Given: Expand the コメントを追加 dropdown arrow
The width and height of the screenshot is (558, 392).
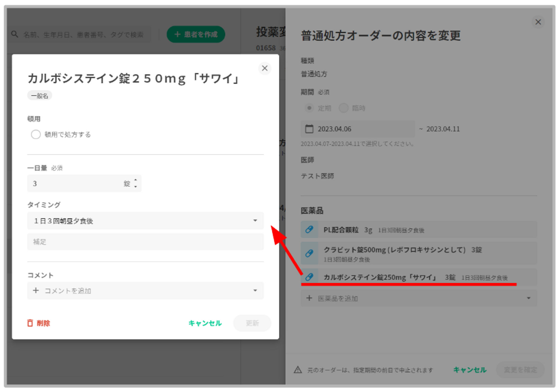Looking at the screenshot, I should [255, 290].
